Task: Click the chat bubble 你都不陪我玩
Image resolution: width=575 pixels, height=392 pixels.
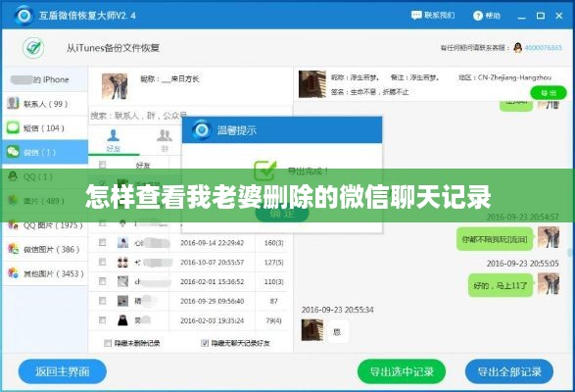Action: click(x=495, y=239)
